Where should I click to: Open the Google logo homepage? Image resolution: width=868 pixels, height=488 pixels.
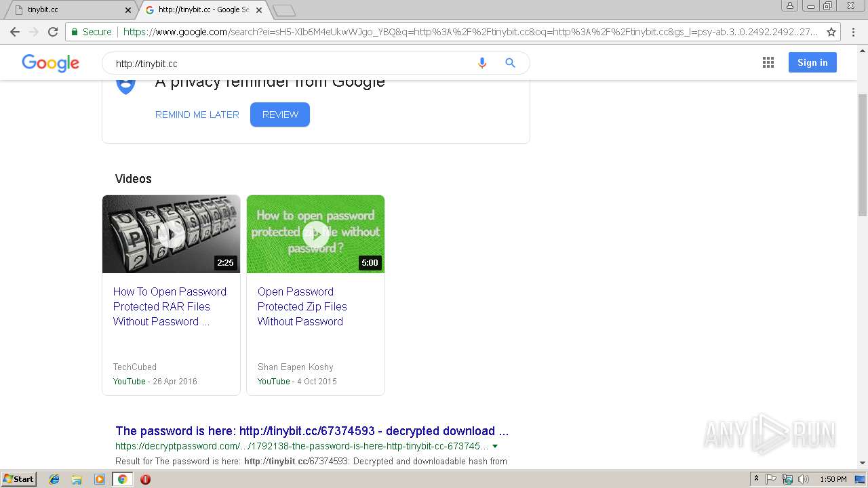[x=50, y=63]
